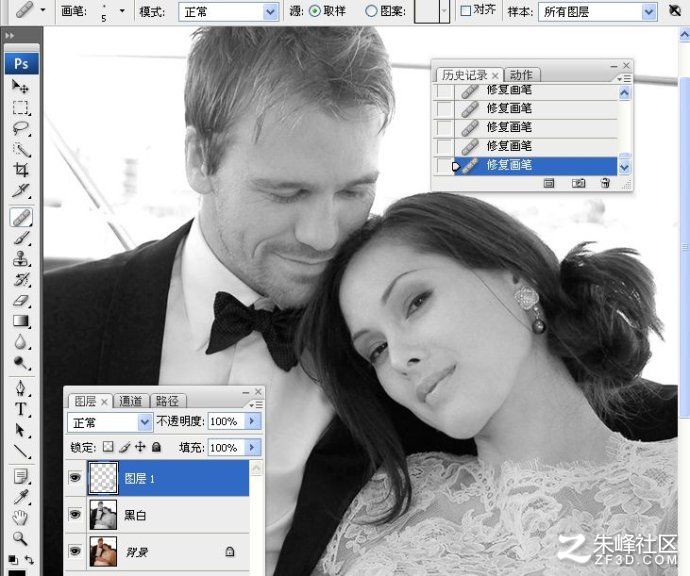Select the Hand tool
Screen dimensions: 690x576
click(20, 517)
